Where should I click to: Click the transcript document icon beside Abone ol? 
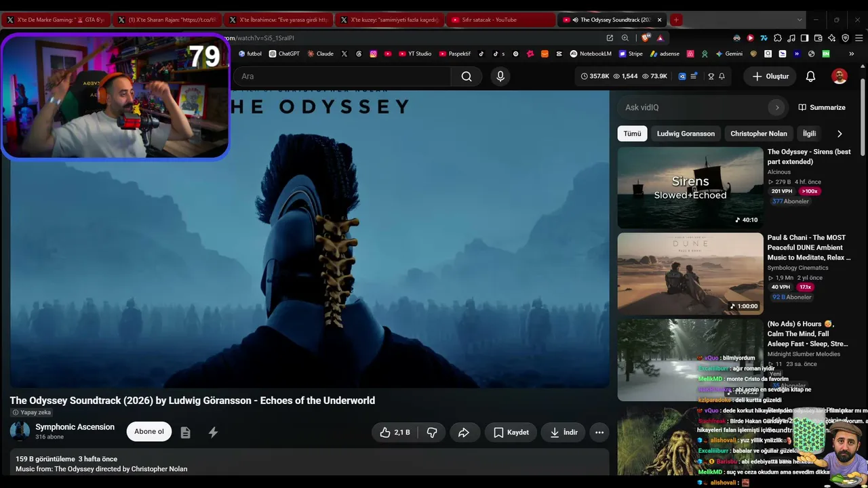(x=185, y=432)
